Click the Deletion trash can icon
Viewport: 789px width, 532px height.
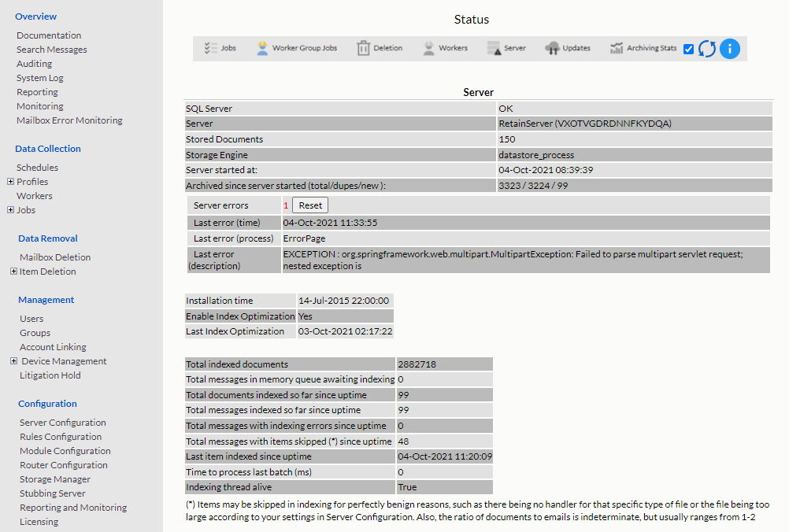tap(363, 48)
